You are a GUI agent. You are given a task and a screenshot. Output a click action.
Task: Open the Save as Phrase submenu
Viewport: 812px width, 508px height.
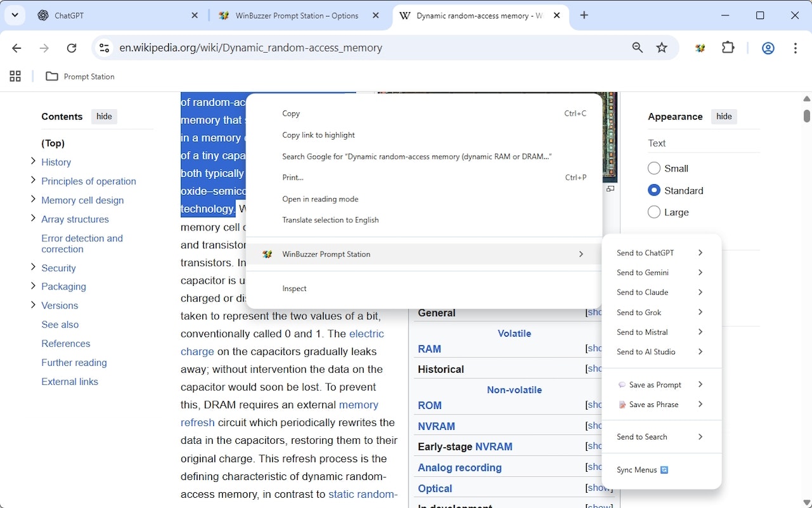coord(661,404)
